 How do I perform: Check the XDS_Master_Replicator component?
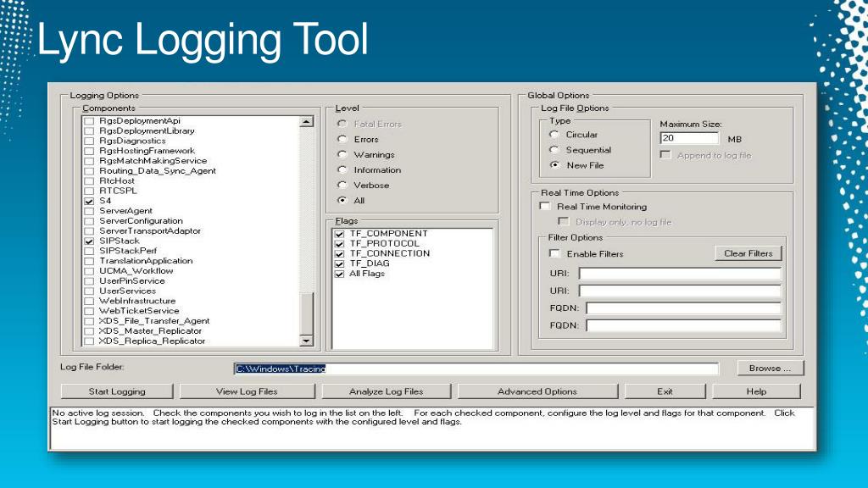click(x=89, y=331)
